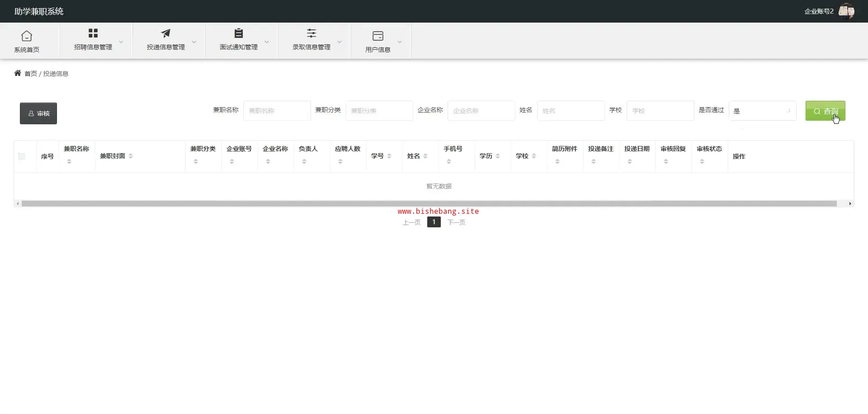This screenshot has width=868, height=414.
Task: Click the 序号 column header
Action: coord(47,156)
